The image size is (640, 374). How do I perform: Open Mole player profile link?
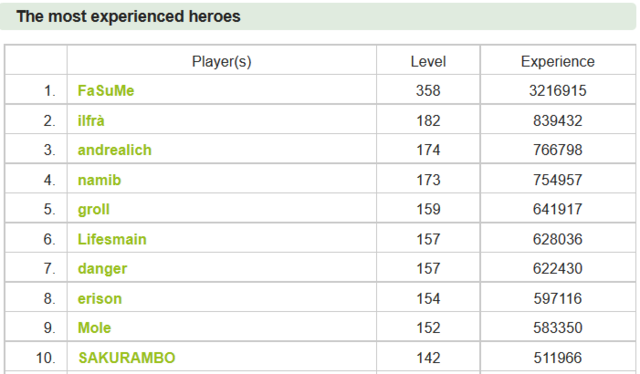(94, 328)
